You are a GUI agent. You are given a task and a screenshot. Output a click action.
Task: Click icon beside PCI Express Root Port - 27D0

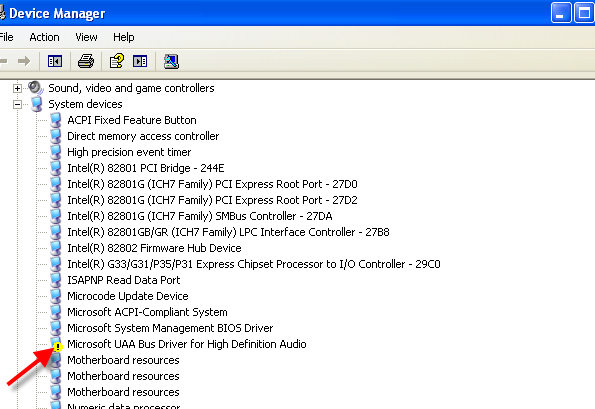[x=56, y=184]
